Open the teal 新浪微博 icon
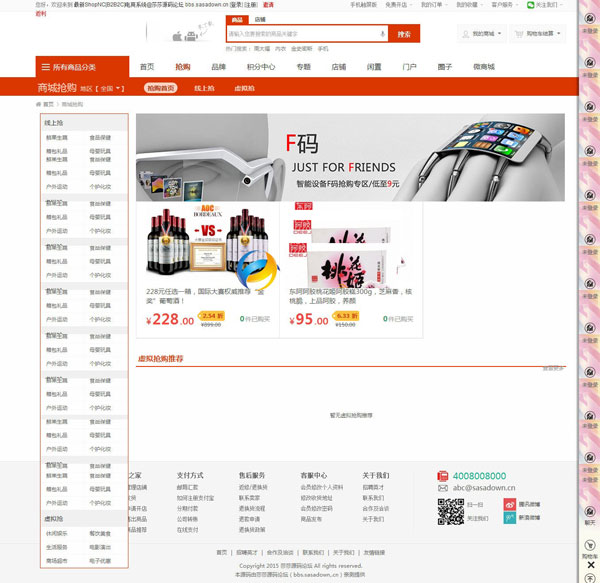Image resolution: width=600 pixels, height=583 pixels. click(510, 518)
